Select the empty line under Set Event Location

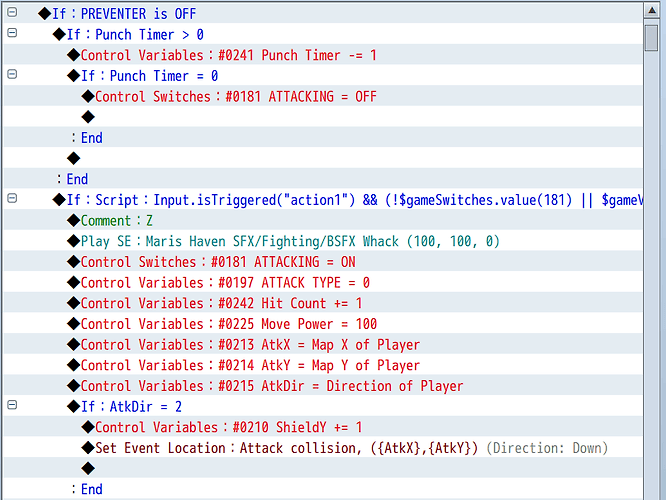pos(323,469)
